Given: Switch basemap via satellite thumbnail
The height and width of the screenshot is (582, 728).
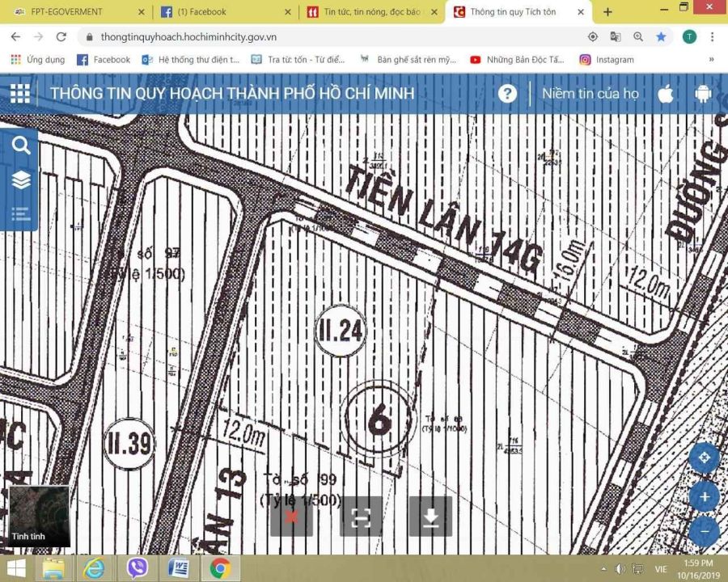Looking at the screenshot, I should tap(38, 515).
